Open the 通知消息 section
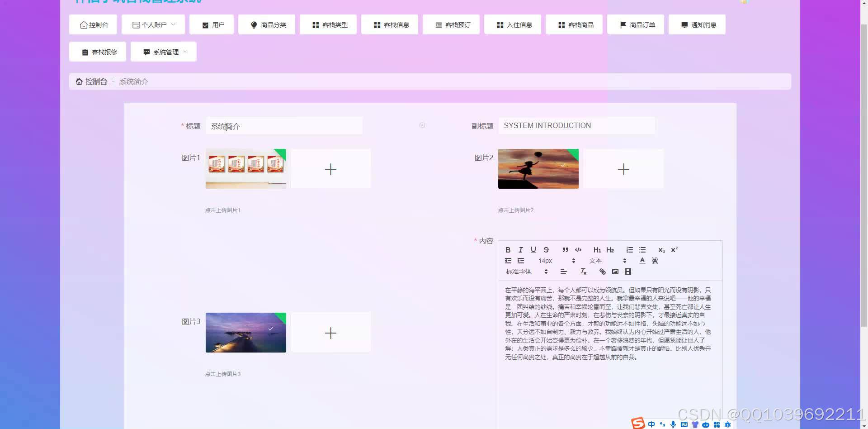Image resolution: width=868 pixels, height=429 pixels. tap(697, 24)
